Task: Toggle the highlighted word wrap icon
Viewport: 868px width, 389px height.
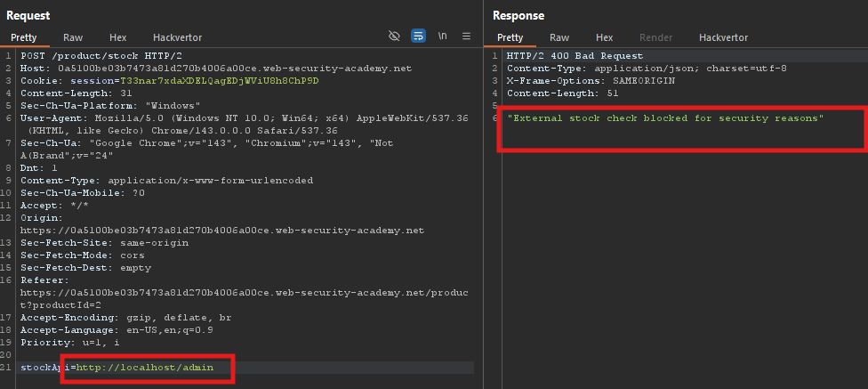Action: pos(418,36)
